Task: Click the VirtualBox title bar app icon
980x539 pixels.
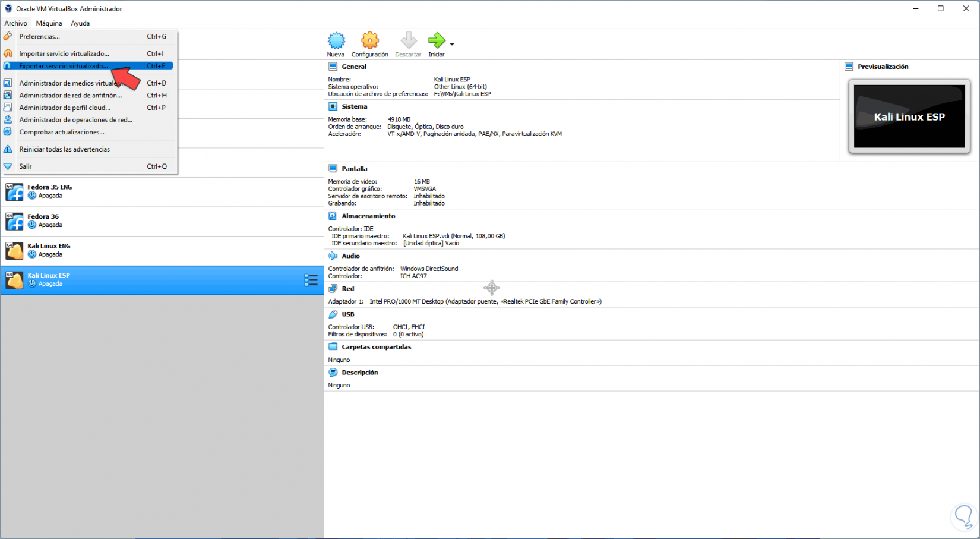Action: [8, 9]
